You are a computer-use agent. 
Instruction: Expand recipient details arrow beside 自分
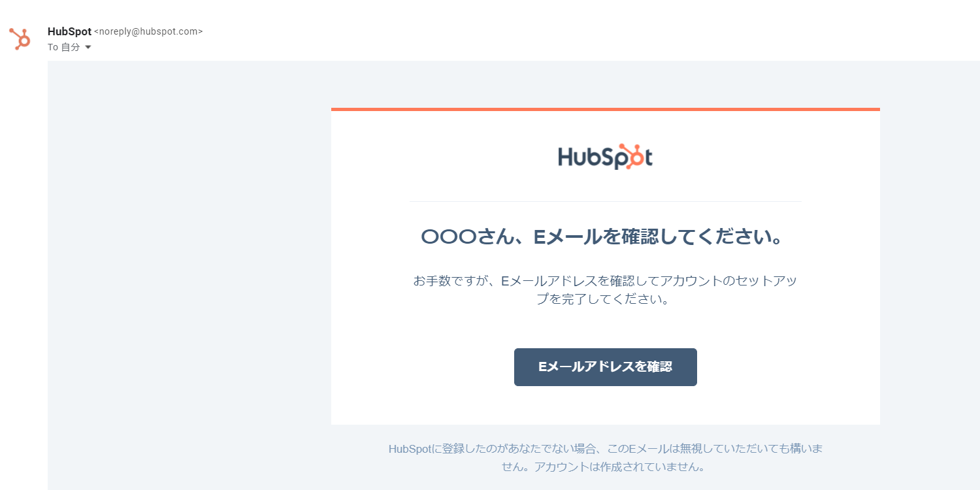coord(88,47)
